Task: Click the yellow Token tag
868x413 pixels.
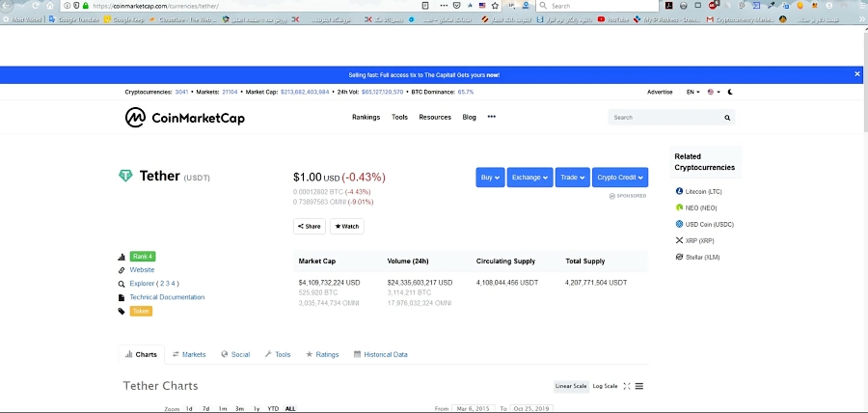Action: point(141,311)
